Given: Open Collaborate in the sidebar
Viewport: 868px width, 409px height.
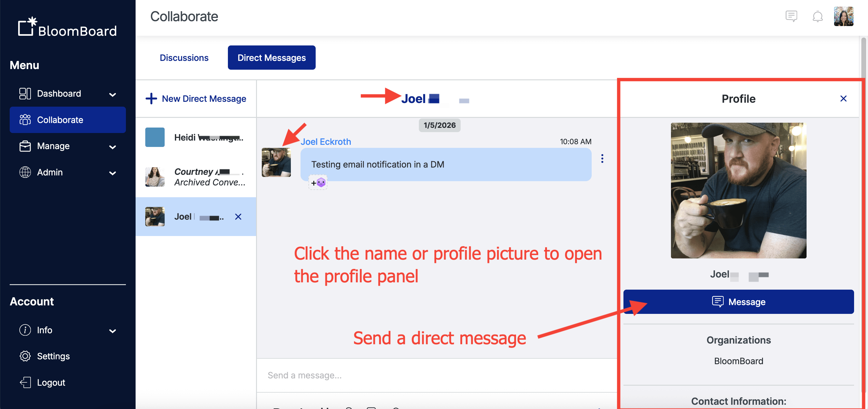Looking at the screenshot, I should pyautogui.click(x=68, y=120).
